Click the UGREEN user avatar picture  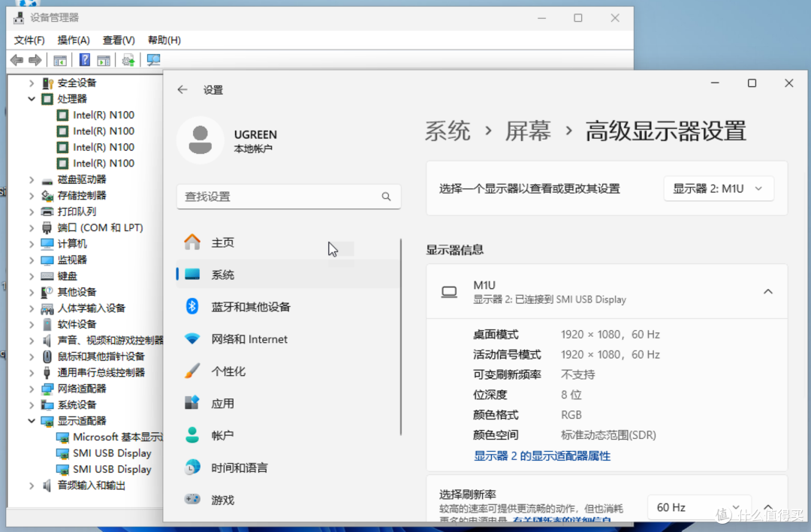coord(200,140)
